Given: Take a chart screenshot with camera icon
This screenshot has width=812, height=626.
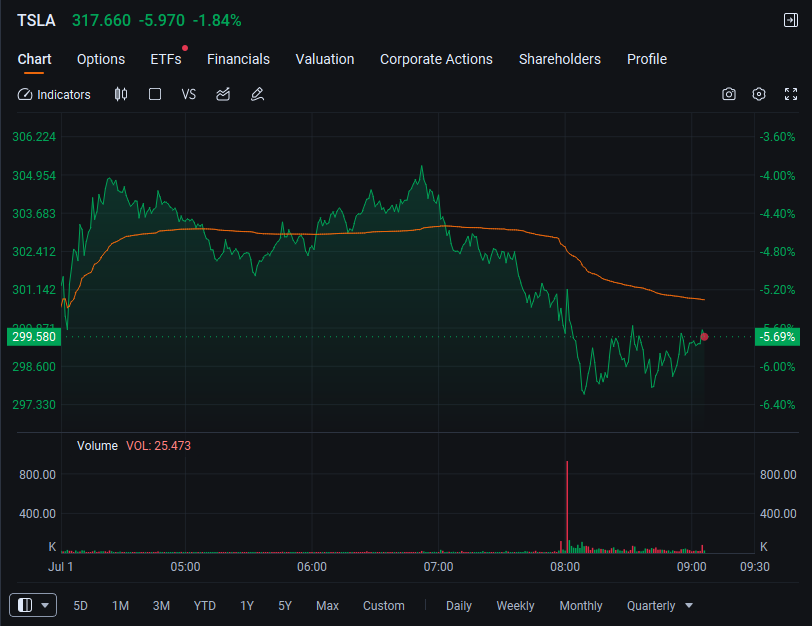Looking at the screenshot, I should [729, 94].
